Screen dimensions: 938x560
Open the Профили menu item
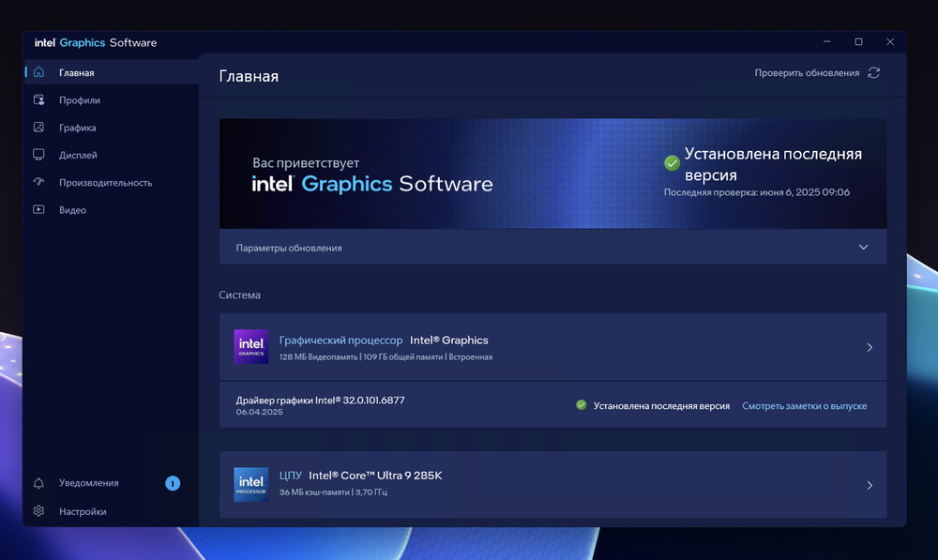pyautogui.click(x=112, y=100)
